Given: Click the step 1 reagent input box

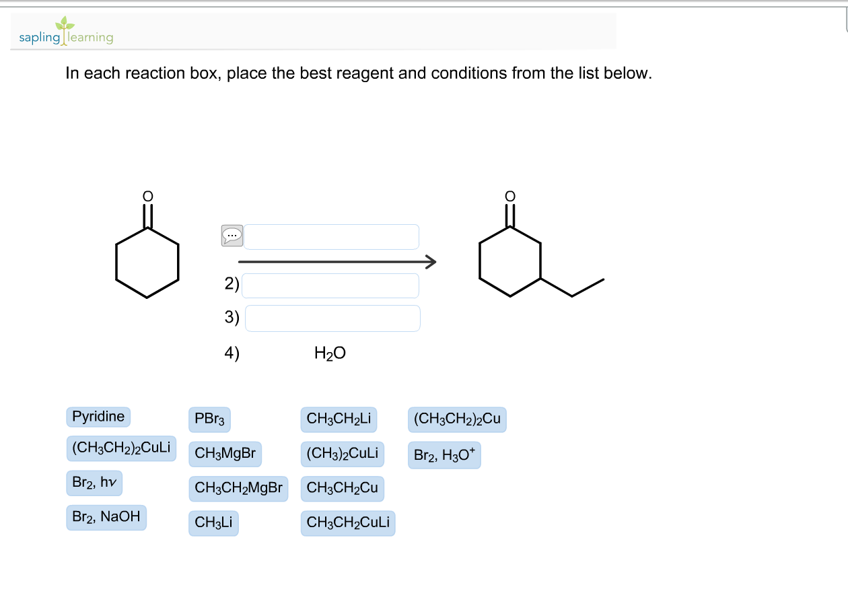Looking at the screenshot, I should click(x=331, y=236).
